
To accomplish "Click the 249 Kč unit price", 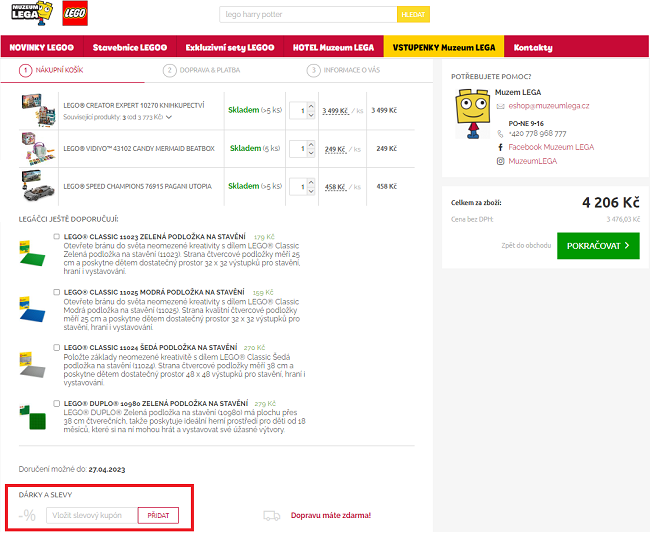I will (x=335, y=149).
